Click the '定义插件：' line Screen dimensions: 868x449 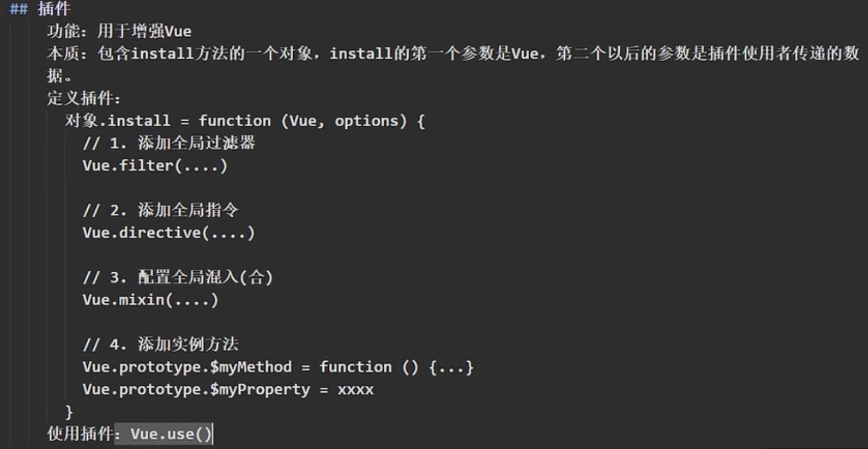coord(84,99)
